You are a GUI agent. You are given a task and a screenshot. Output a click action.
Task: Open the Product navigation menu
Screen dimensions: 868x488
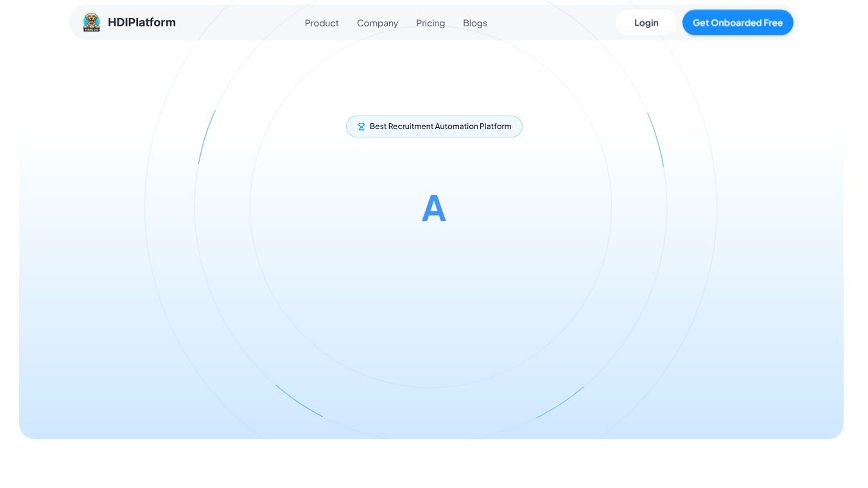coord(322,23)
